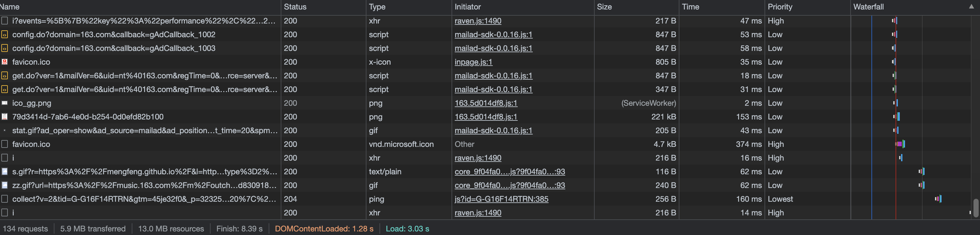Select the s.gif mengfeng.github.io request name

(x=144, y=171)
